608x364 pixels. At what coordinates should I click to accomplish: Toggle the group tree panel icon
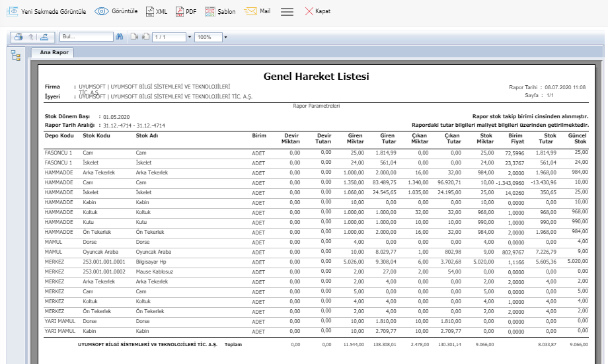15,55
